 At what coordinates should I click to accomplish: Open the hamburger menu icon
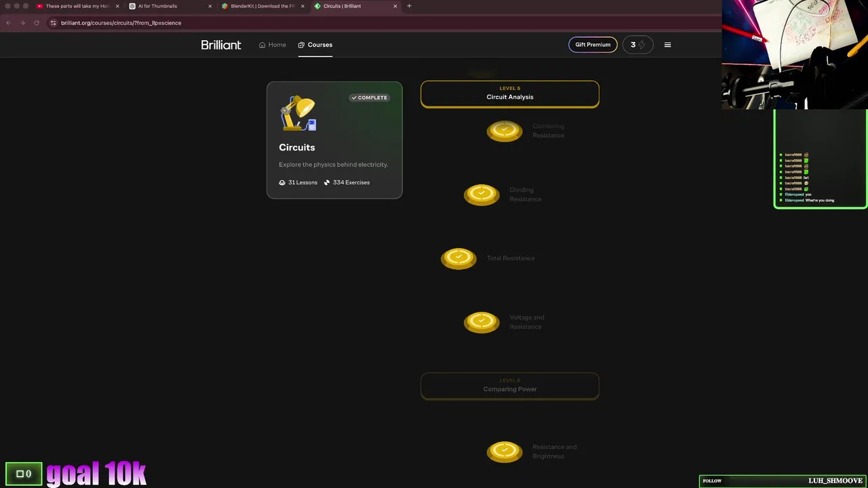[667, 45]
